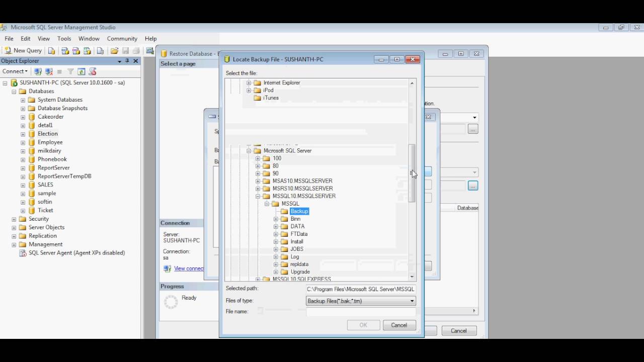
Task: Click the Refresh icon in Object Explorer
Action: click(x=81, y=71)
